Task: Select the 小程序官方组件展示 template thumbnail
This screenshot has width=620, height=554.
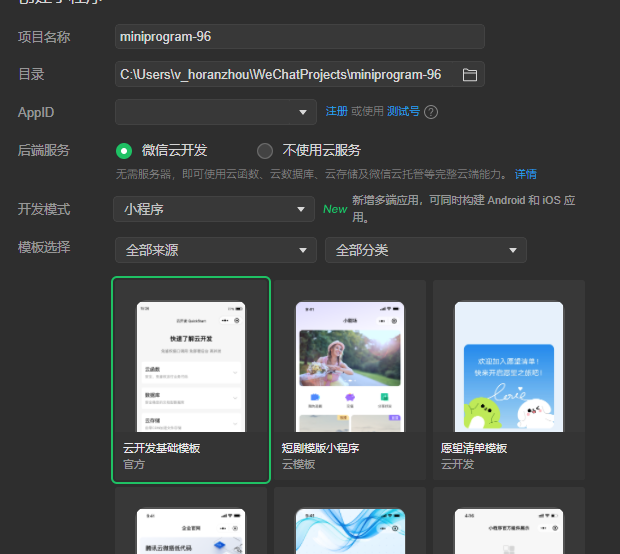Action: coord(509,531)
